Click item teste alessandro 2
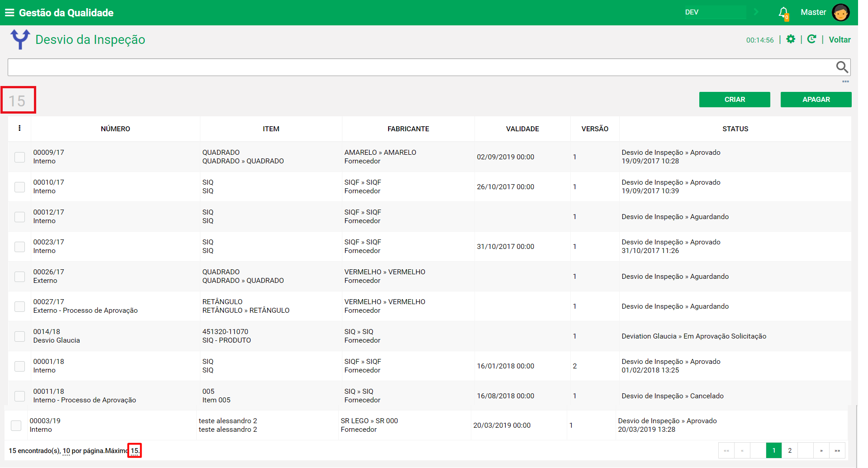The width and height of the screenshot is (868, 468). [x=228, y=425]
